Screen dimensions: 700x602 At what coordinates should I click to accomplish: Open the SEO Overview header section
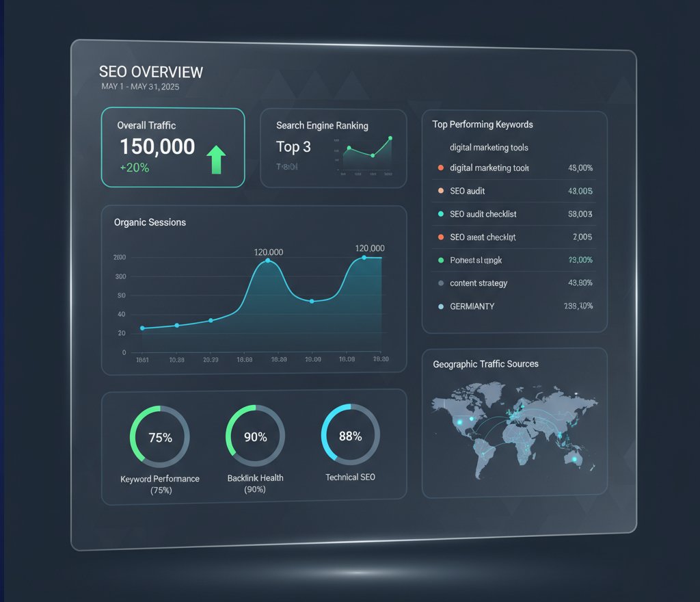(x=152, y=72)
